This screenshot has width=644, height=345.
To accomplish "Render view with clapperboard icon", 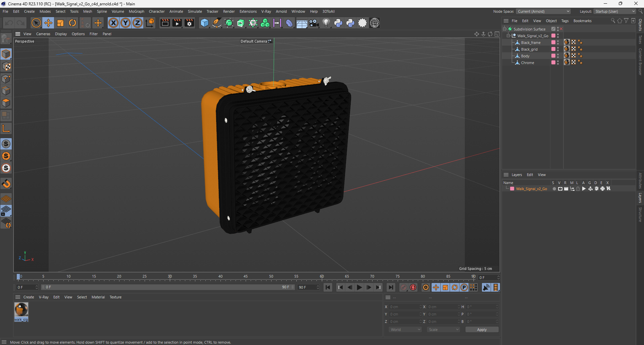I will [x=165, y=23].
